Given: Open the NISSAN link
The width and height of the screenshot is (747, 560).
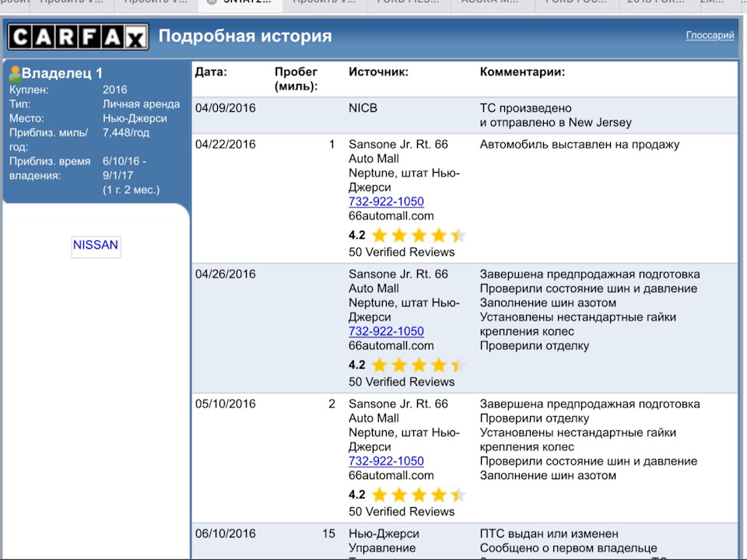Looking at the screenshot, I should [x=96, y=245].
